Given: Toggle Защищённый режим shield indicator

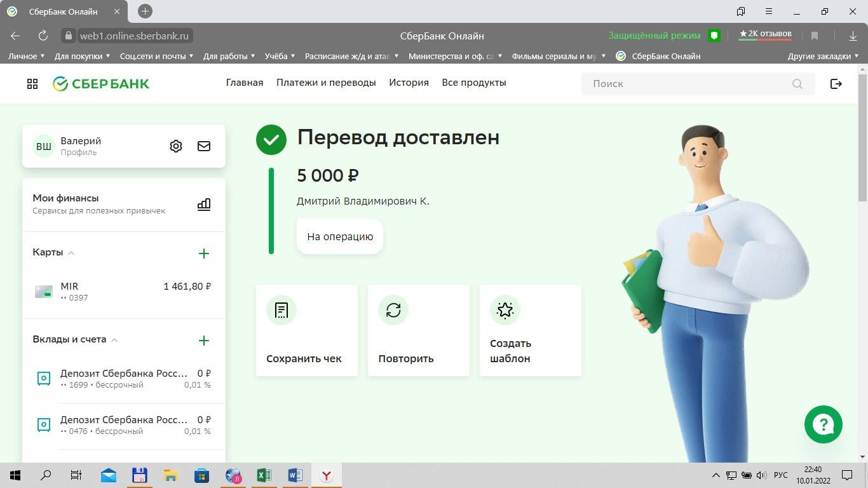Looking at the screenshot, I should 714,36.
